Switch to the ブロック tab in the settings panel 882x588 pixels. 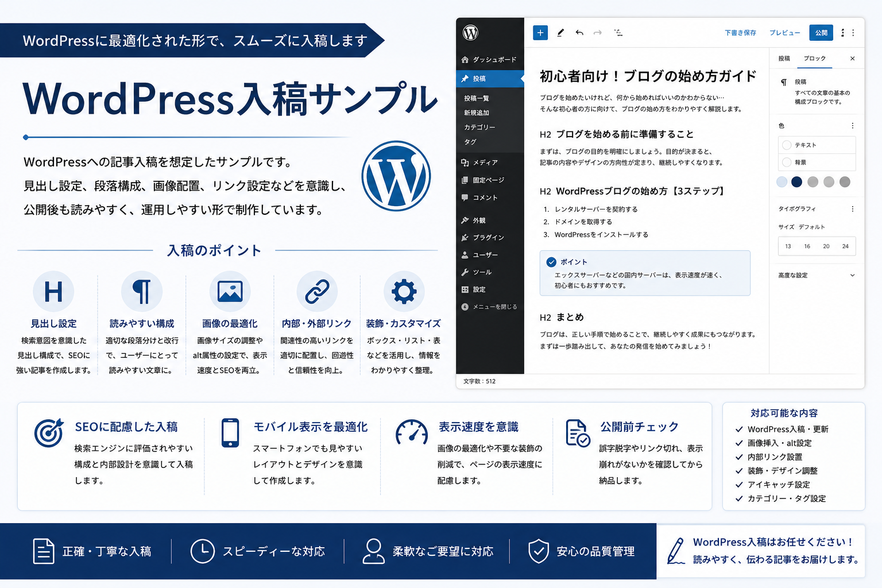[815, 59]
